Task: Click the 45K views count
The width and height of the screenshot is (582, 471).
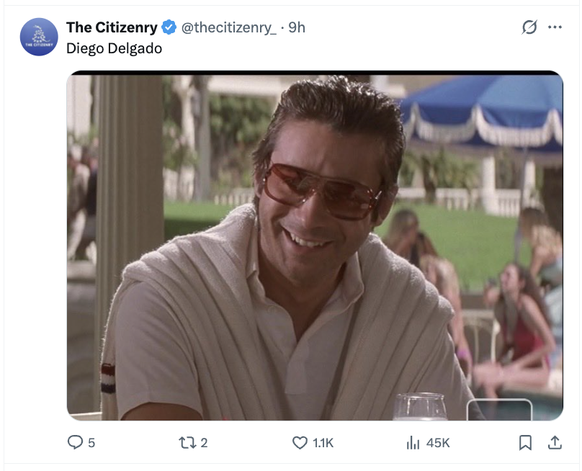Action: pyautogui.click(x=438, y=443)
